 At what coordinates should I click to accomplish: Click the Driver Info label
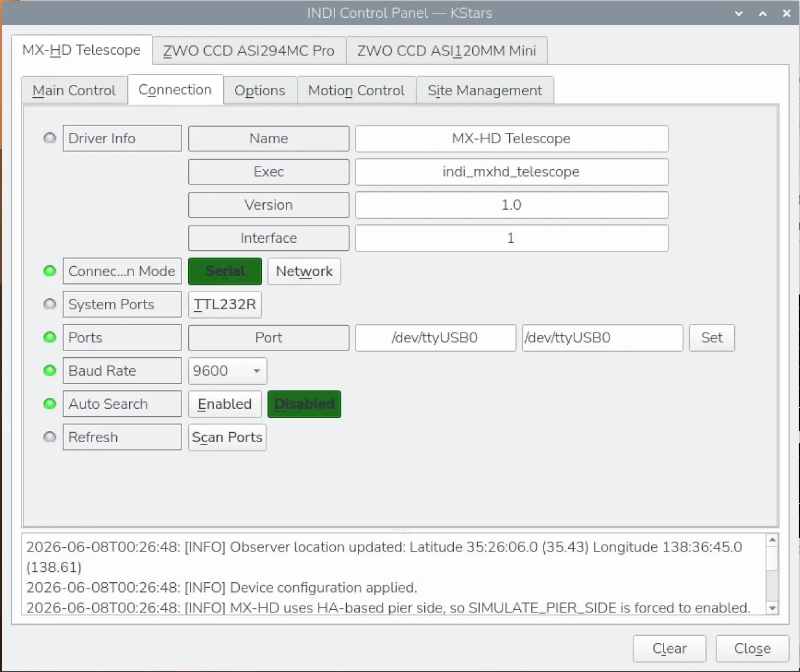[122, 138]
